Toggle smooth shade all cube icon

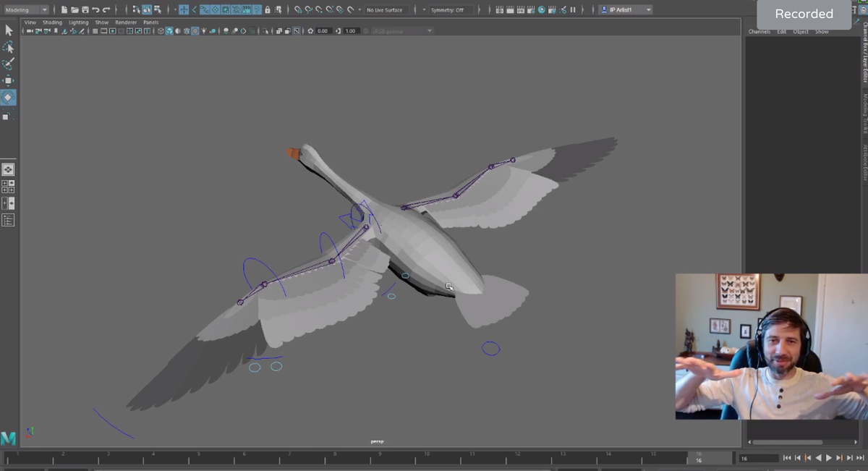coord(169,31)
